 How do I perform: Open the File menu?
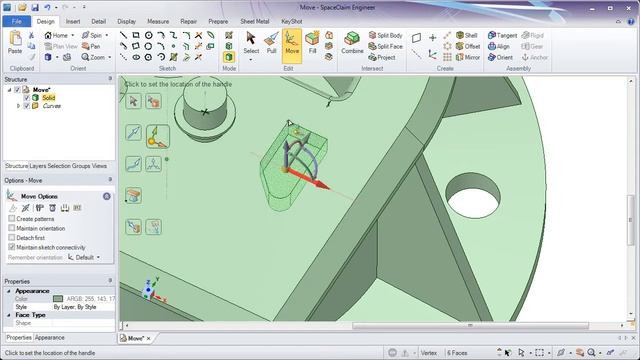(x=16, y=21)
